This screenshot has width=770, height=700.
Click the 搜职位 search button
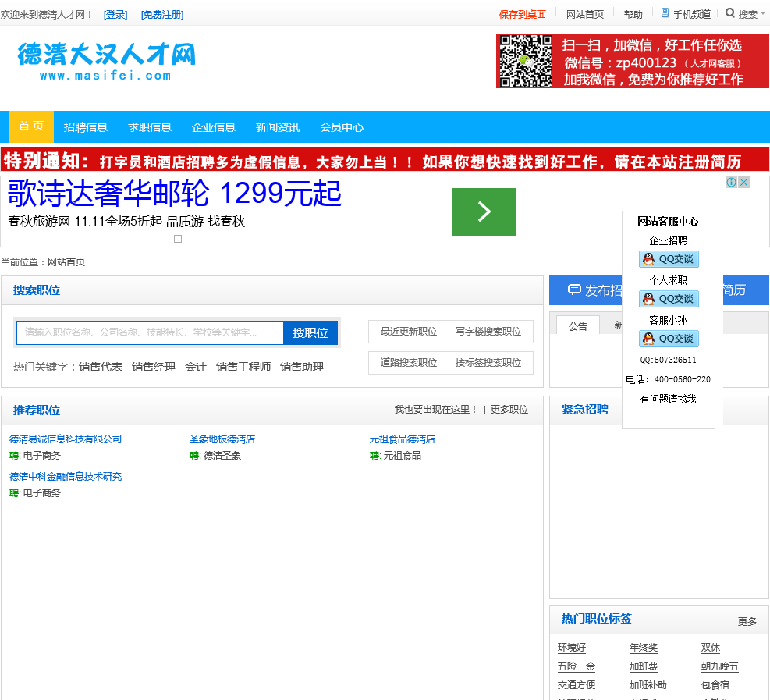pyautogui.click(x=310, y=332)
